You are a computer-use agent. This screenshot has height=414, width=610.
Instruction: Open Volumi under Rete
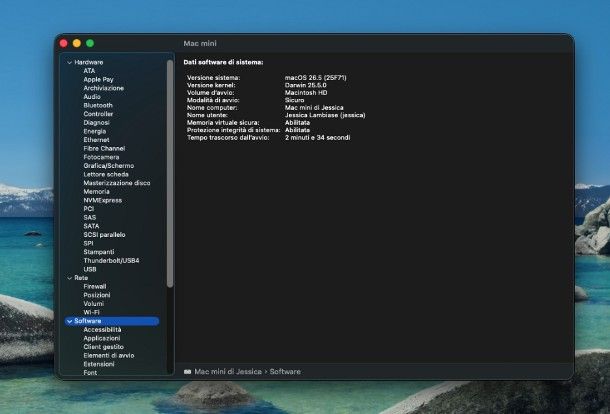[x=93, y=303]
